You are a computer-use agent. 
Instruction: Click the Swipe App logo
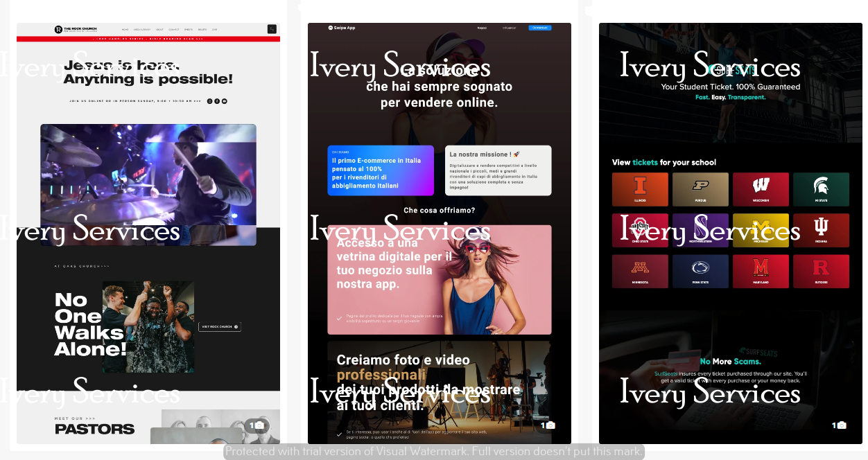pos(342,28)
